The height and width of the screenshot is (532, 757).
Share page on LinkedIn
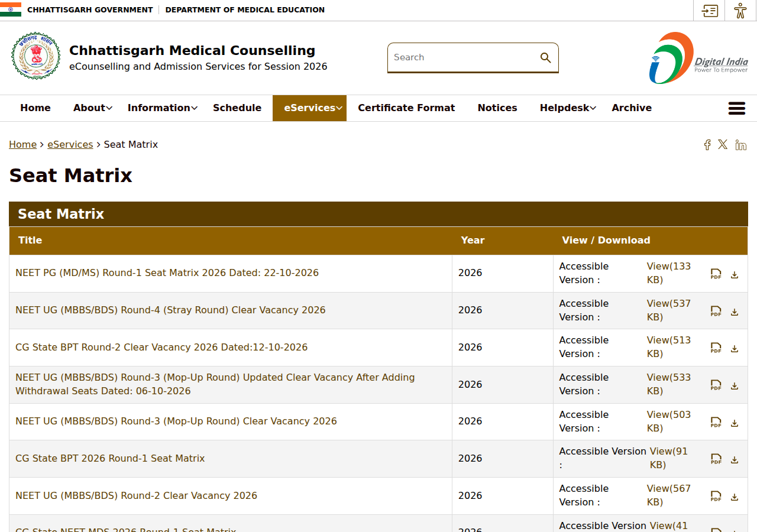pyautogui.click(x=740, y=145)
